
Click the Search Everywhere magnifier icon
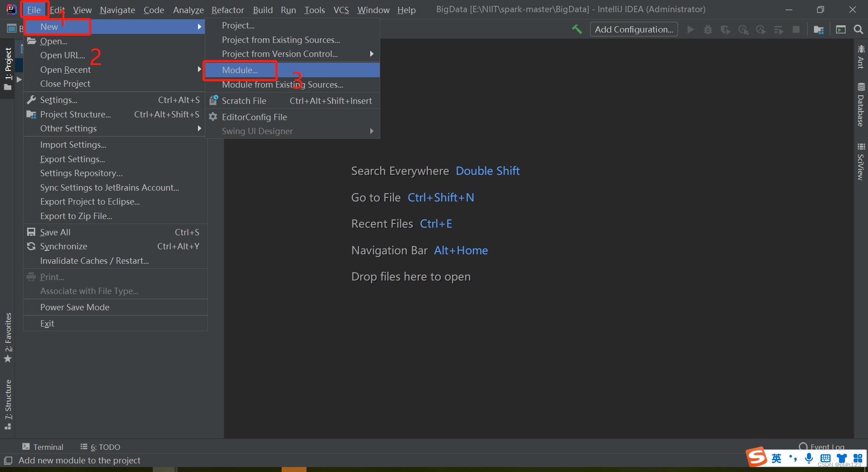tap(859, 29)
